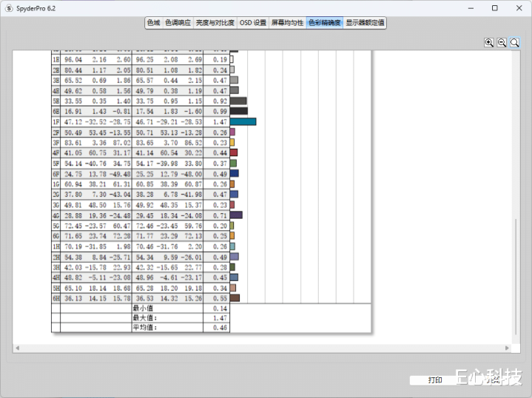This screenshot has width=532, height=398.
Task: Click row label 1F
Action: click(56, 122)
